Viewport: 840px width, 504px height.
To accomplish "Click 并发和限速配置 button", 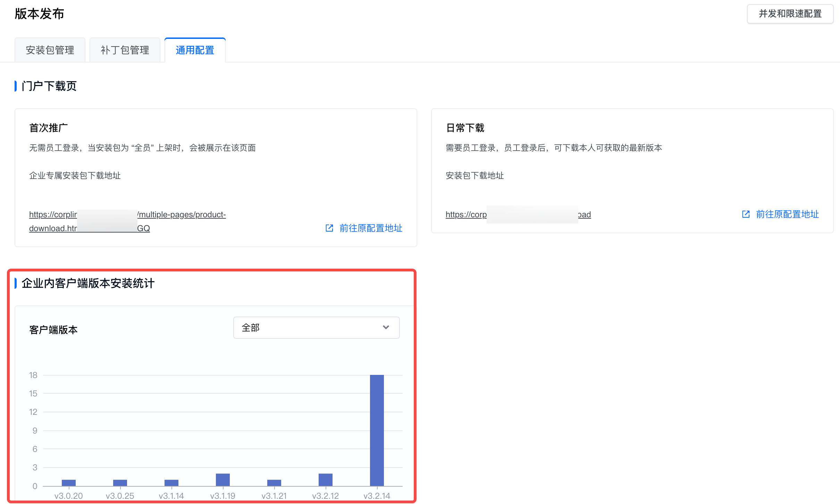I will tap(790, 14).
